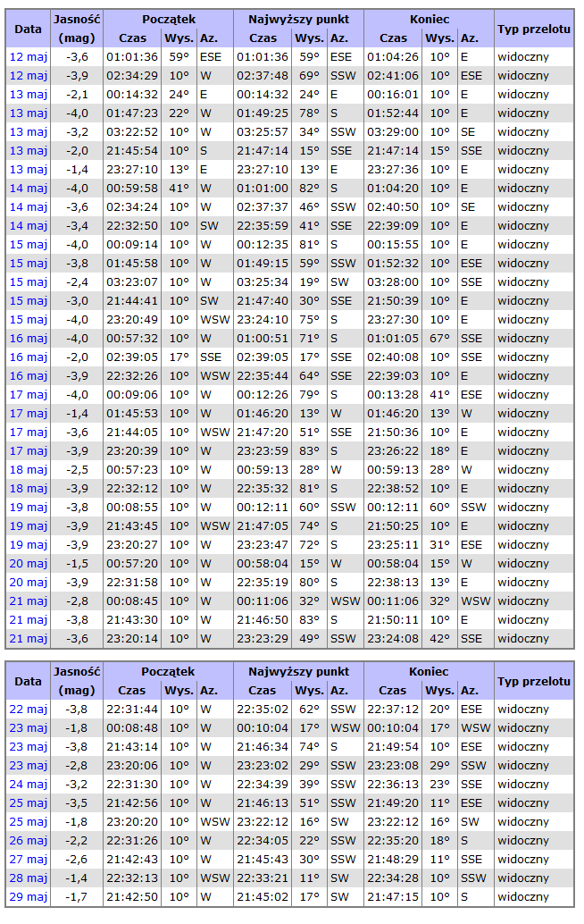Open the 15 maj link in the 23:20:49 row
The width and height of the screenshot is (584, 924).
pos(29,320)
